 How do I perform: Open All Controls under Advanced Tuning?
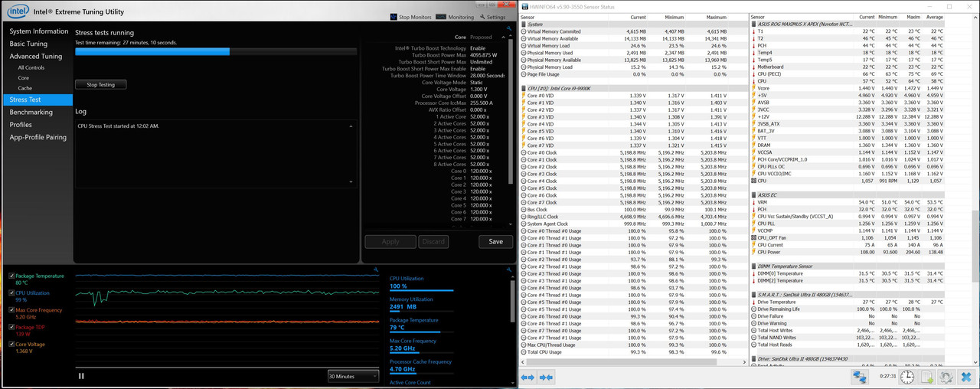point(31,67)
